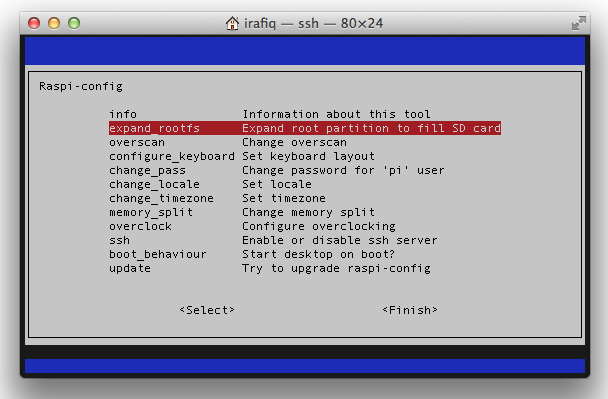608x399 pixels.
Task: Toggle full screen with the arrows icon
Action: pos(579,23)
